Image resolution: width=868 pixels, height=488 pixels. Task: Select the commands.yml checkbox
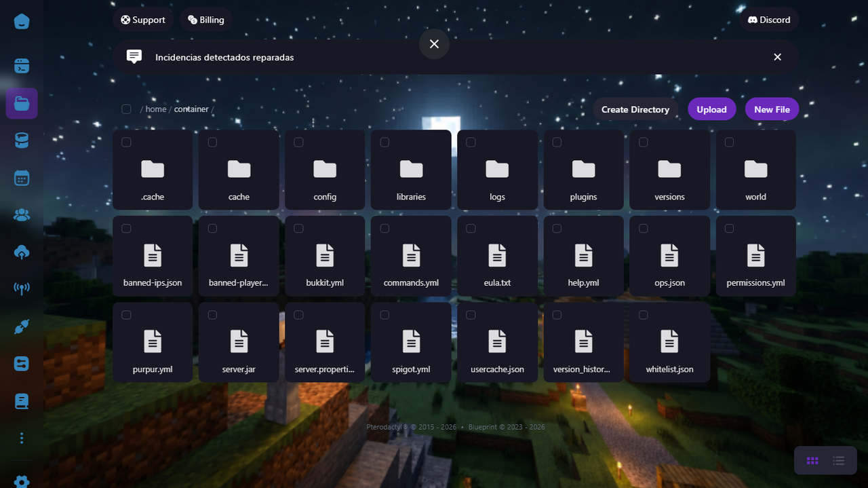(x=384, y=229)
